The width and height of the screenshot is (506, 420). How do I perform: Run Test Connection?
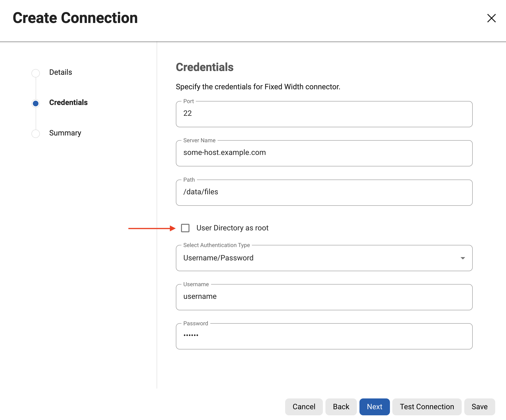point(427,406)
